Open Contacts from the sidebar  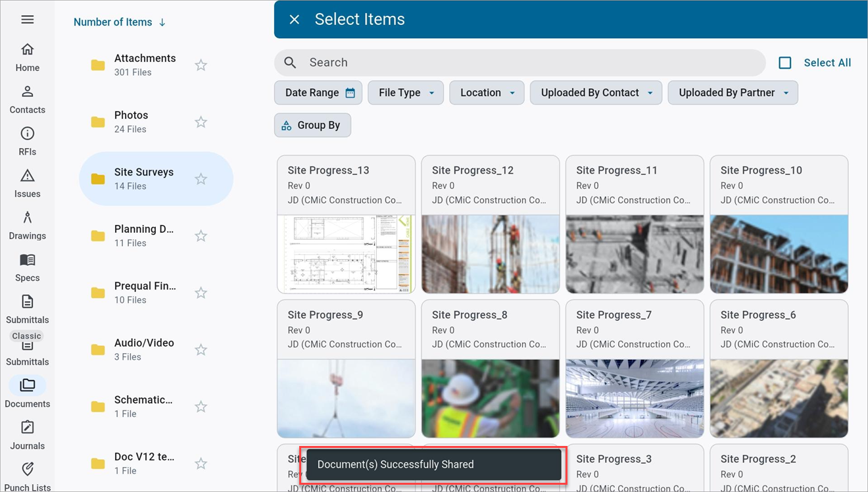[x=27, y=100]
